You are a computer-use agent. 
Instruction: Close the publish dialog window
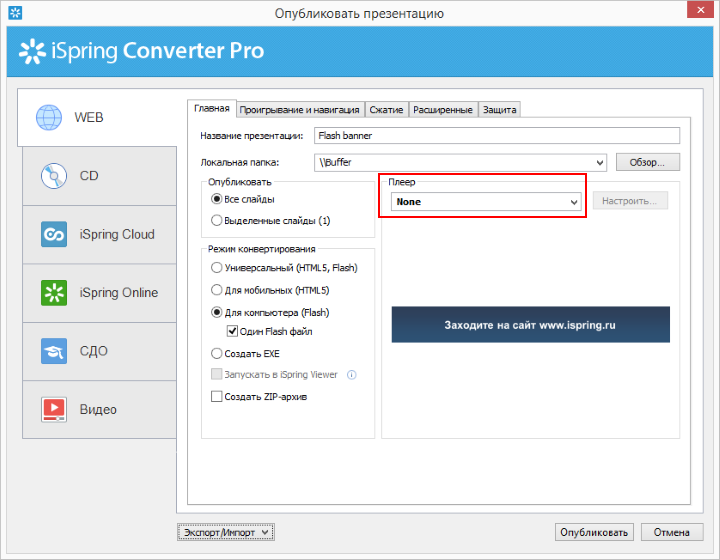point(701,10)
